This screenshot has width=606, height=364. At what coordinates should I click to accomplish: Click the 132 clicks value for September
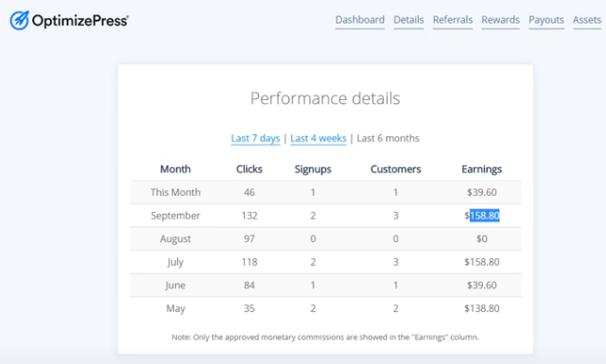250,216
